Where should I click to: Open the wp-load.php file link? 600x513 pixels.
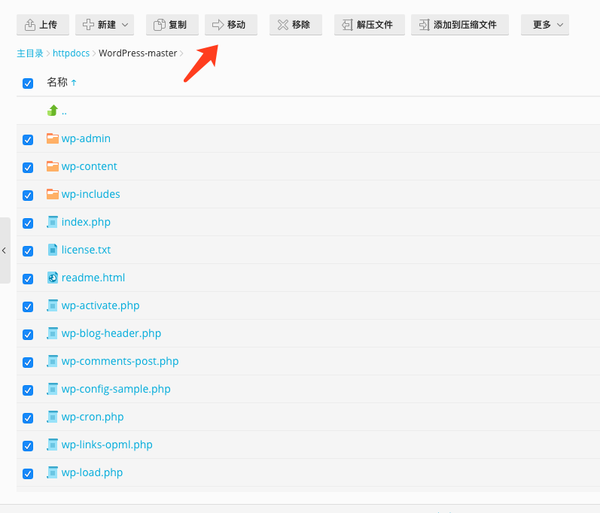[92, 473]
